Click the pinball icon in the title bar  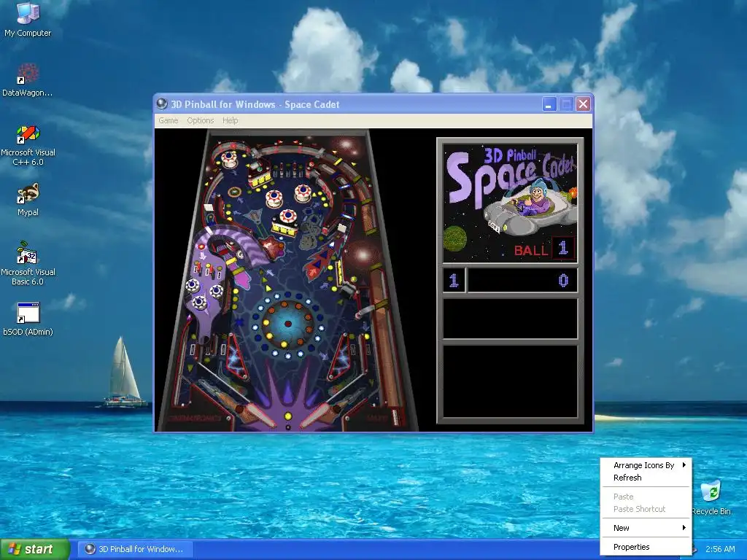click(162, 104)
